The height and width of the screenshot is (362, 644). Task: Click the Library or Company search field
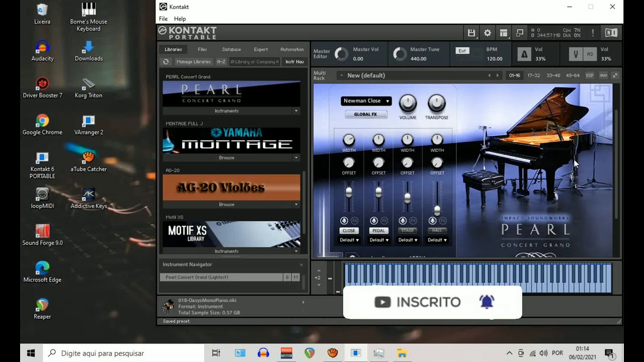pyautogui.click(x=254, y=62)
